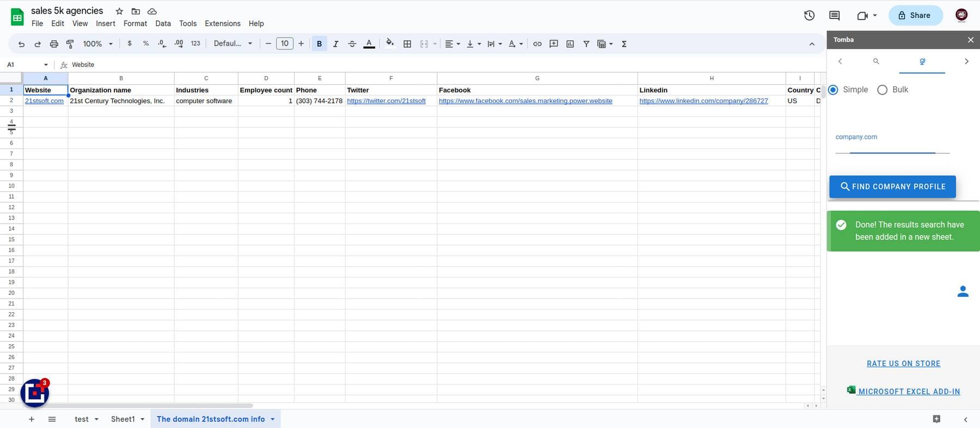The height and width of the screenshot is (428, 980).
Task: Collapse the toolbar with up chevron
Action: tap(812, 44)
